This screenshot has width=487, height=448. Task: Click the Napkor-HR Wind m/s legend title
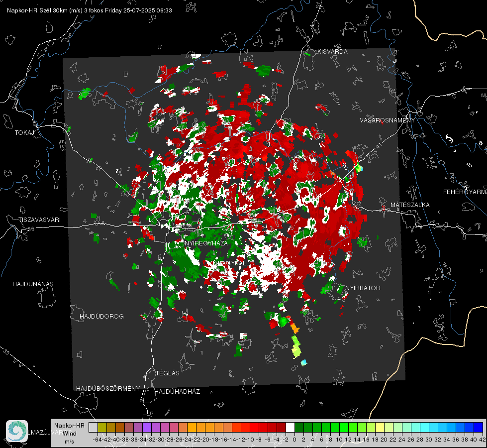(x=69, y=434)
